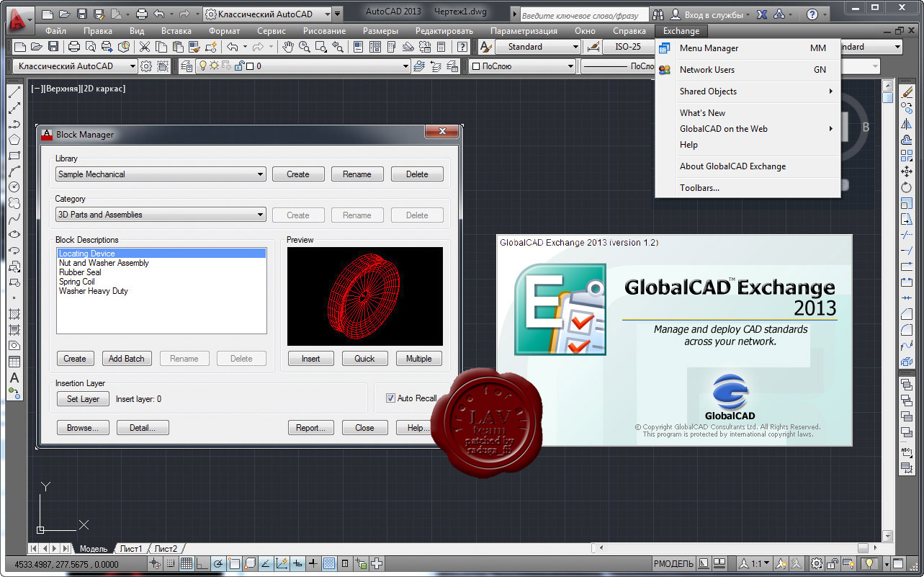Click the Dimension Style icon beside ISO-25
924x577 pixels.
pos(593,47)
